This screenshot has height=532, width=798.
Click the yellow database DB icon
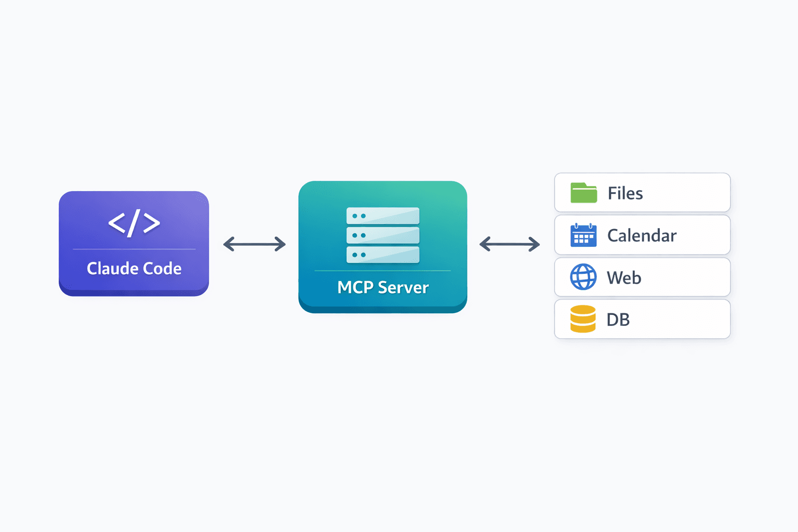point(583,319)
